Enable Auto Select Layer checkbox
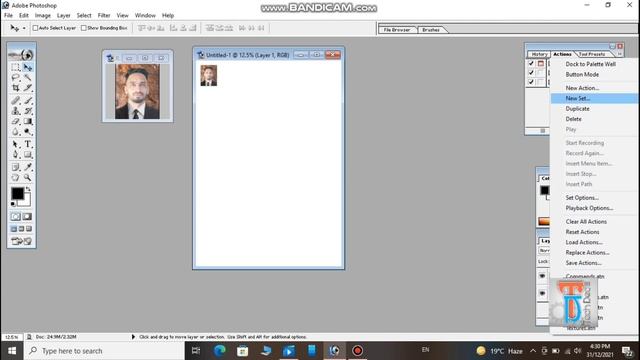This screenshot has width=640, height=360. tap(35, 28)
